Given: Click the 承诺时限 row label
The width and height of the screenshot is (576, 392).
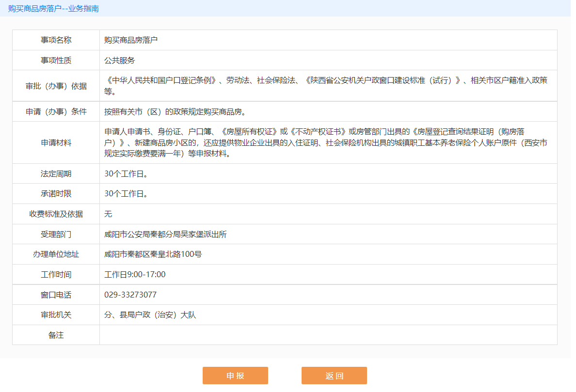Looking at the screenshot, I should tap(56, 194).
